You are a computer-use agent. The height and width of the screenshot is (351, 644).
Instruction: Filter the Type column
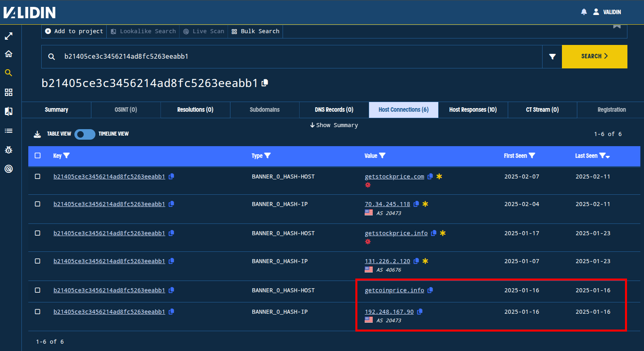(267, 155)
